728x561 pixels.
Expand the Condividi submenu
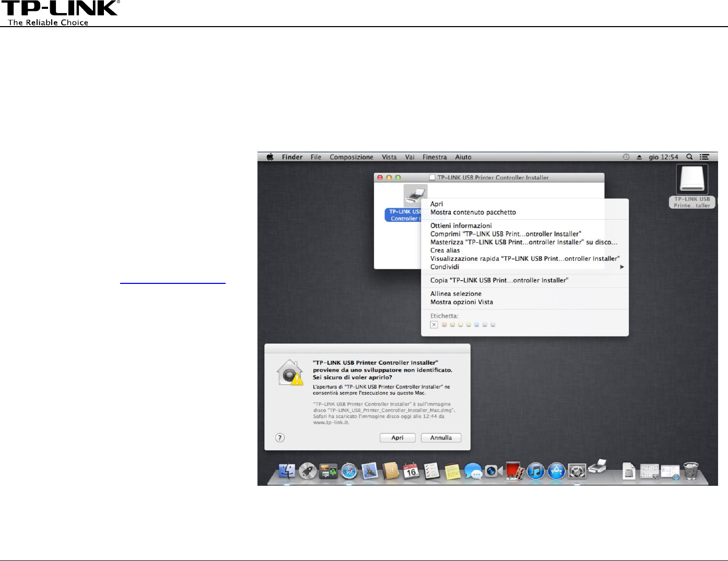[525, 267]
